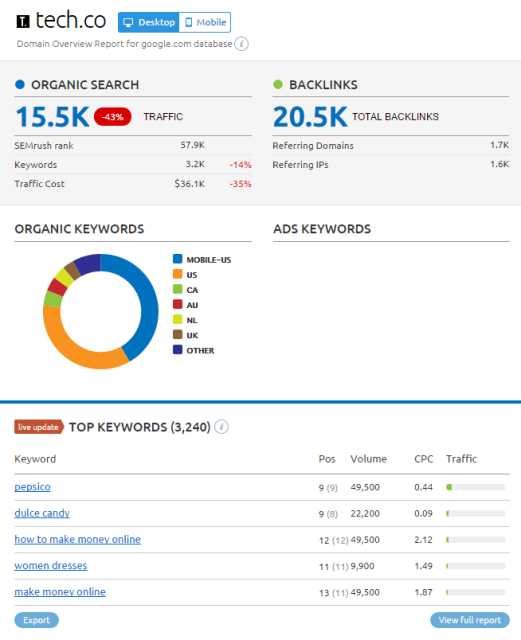This screenshot has height=640, width=521.
Task: Click the NL yellow legend swatch
Action: coord(178,319)
